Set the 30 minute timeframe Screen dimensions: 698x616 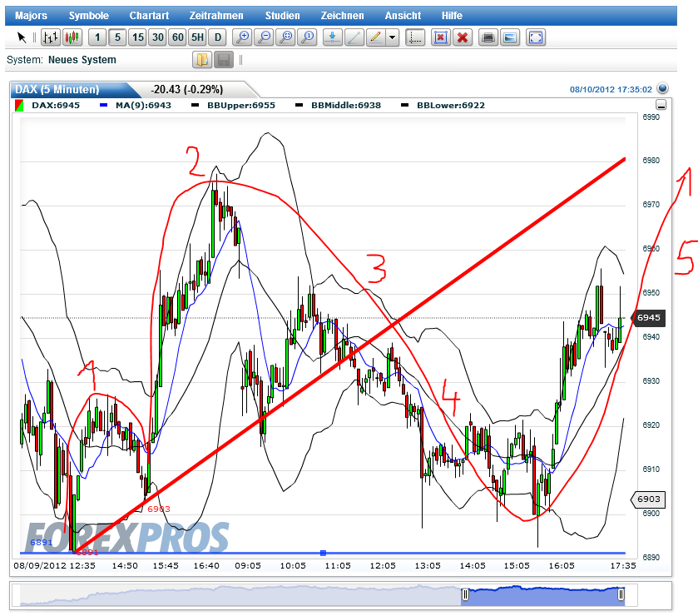pos(158,37)
